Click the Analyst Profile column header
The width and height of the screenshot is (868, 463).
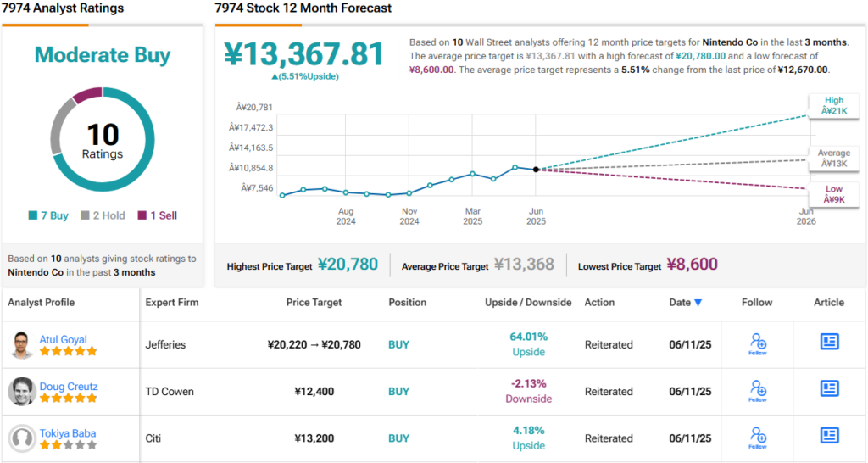(41, 303)
